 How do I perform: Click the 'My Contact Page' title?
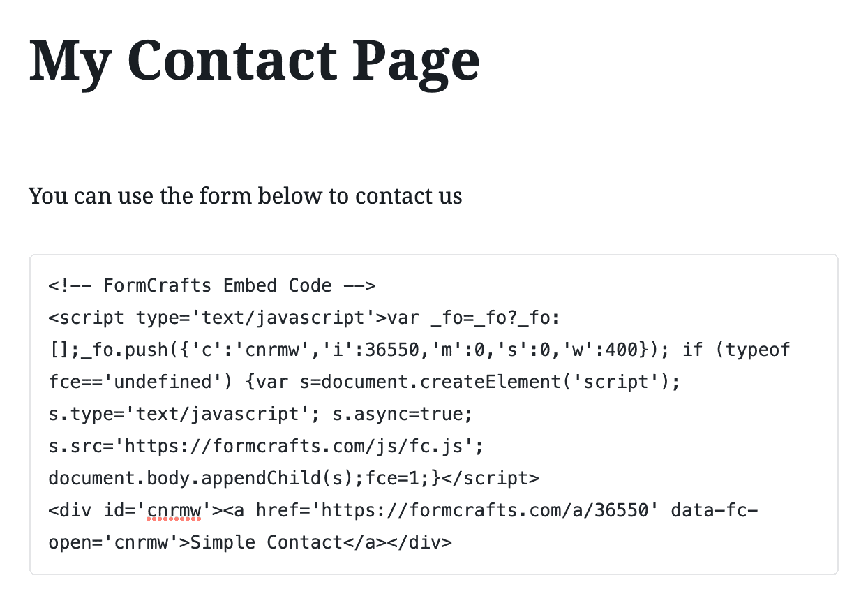255,61
